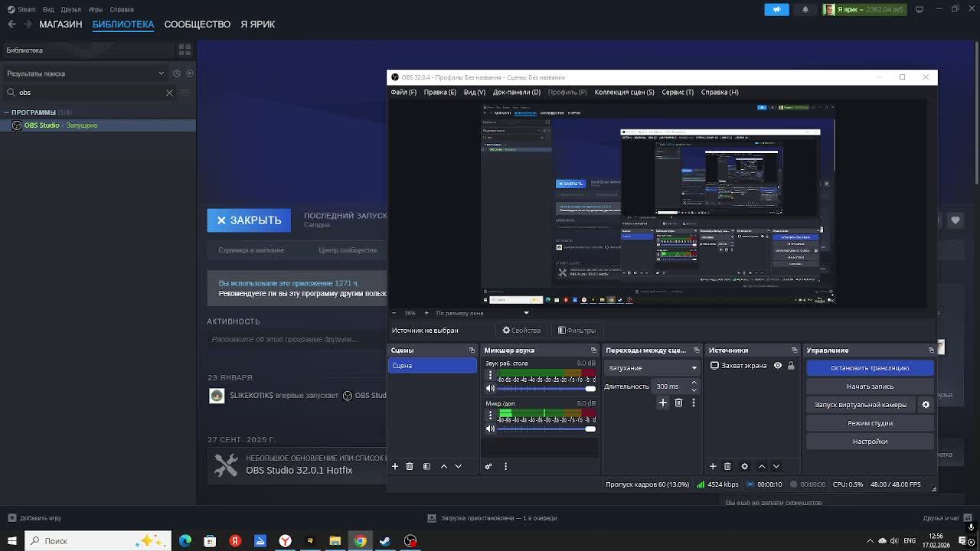This screenshot has width=980, height=551.
Task: Enable Режим студии in OBS controls
Action: tap(870, 423)
